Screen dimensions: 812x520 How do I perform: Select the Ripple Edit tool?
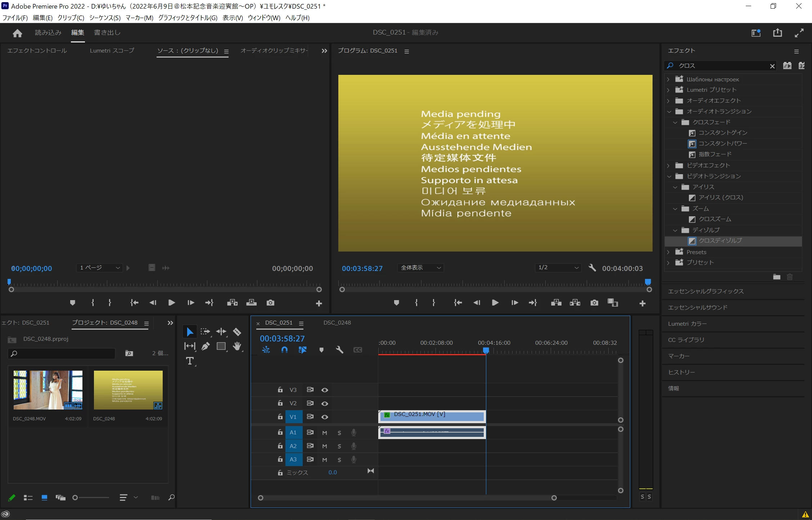221,331
